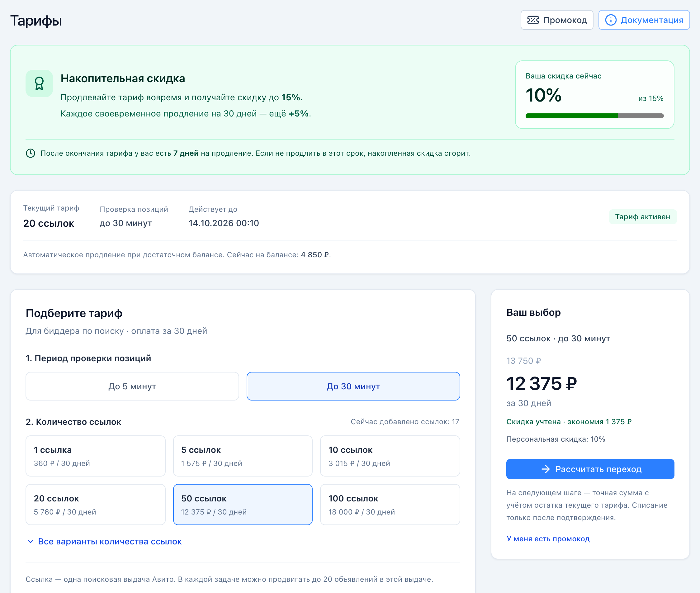Click the crossed-out 13 750 ₽ price
This screenshot has width=700, height=593.
tap(523, 361)
